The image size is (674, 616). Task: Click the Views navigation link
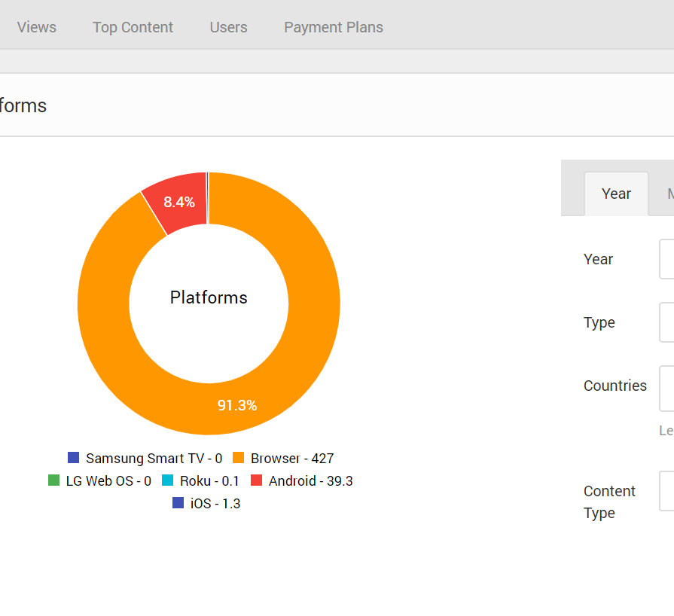click(x=36, y=27)
